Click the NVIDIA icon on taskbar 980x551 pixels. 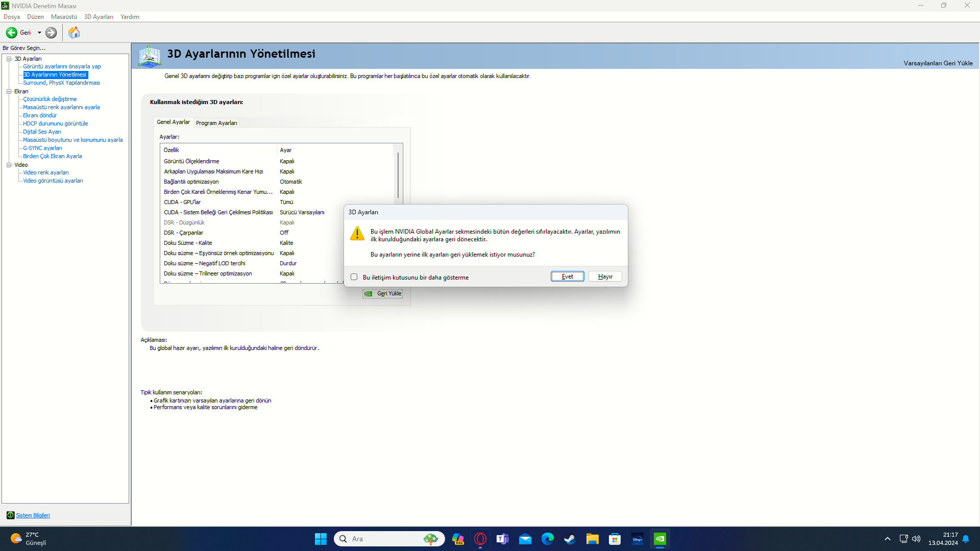pyautogui.click(x=659, y=539)
